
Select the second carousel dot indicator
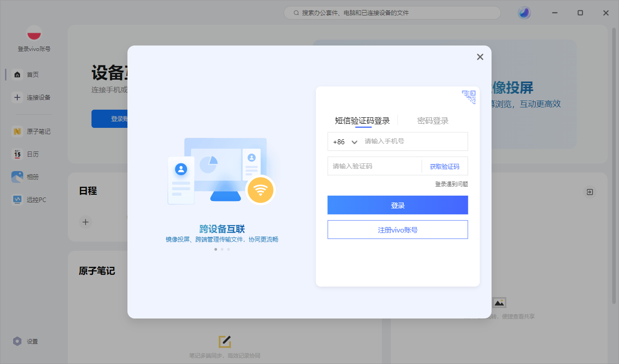point(222,249)
